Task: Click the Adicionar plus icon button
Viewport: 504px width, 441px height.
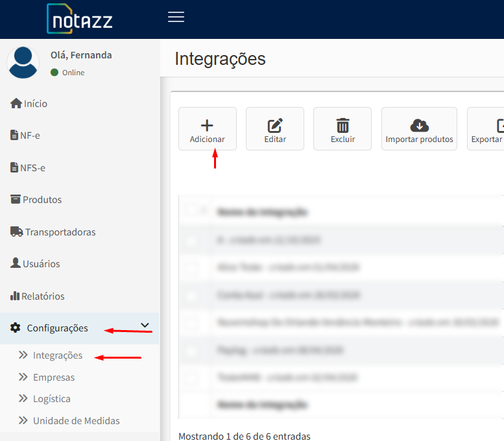Action: 207,128
